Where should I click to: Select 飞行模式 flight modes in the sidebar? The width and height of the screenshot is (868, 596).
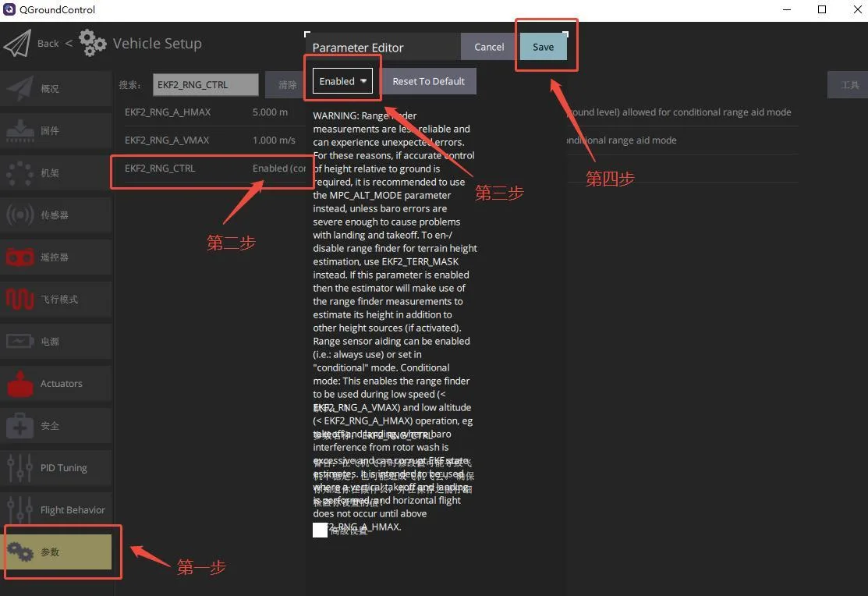(56, 299)
